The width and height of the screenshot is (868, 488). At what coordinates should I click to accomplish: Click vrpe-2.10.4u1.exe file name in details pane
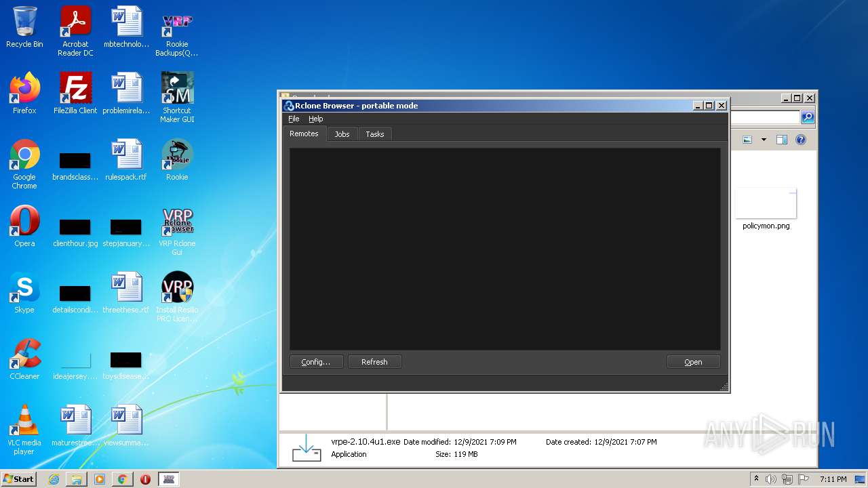point(366,442)
